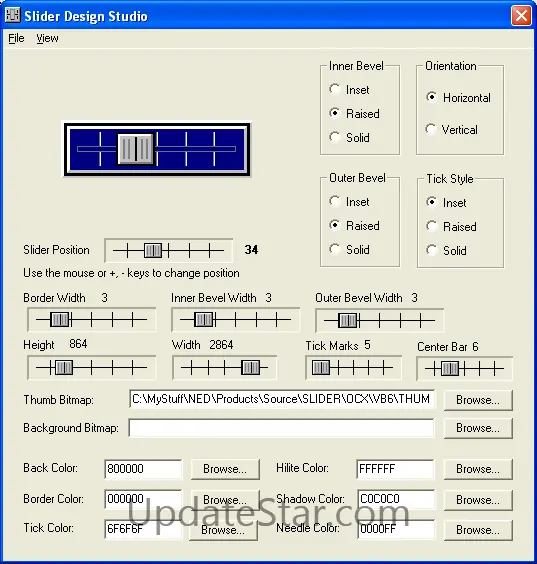537x564 pixels.
Task: Browse for Back Color
Action: 225,469
